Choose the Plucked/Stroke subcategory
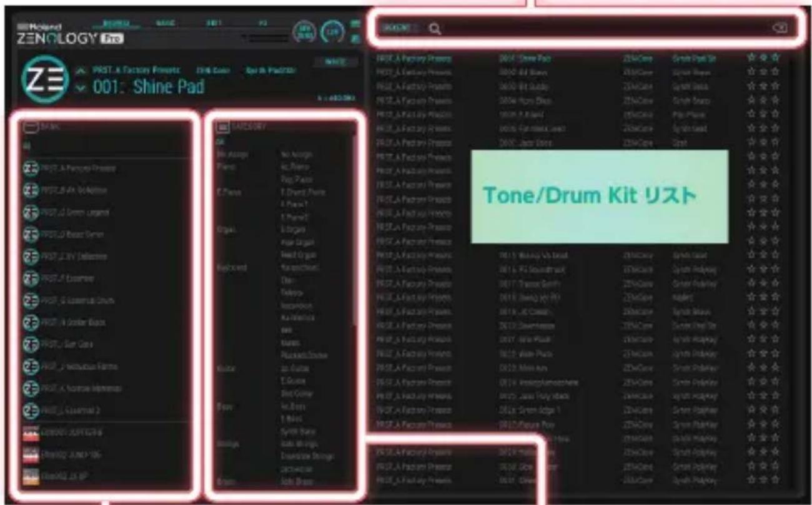Viewport: 812px width, 505px height. [303, 356]
